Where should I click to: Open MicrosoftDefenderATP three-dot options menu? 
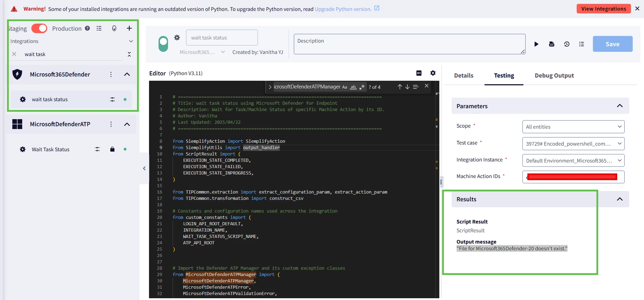111,124
